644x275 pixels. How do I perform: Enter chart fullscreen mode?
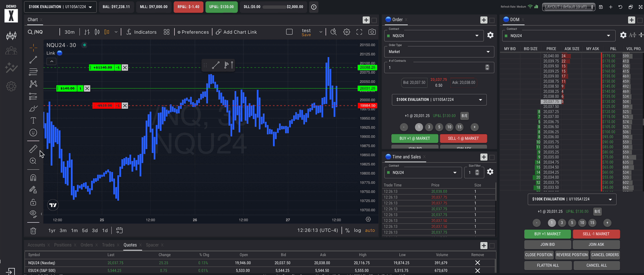359,32
